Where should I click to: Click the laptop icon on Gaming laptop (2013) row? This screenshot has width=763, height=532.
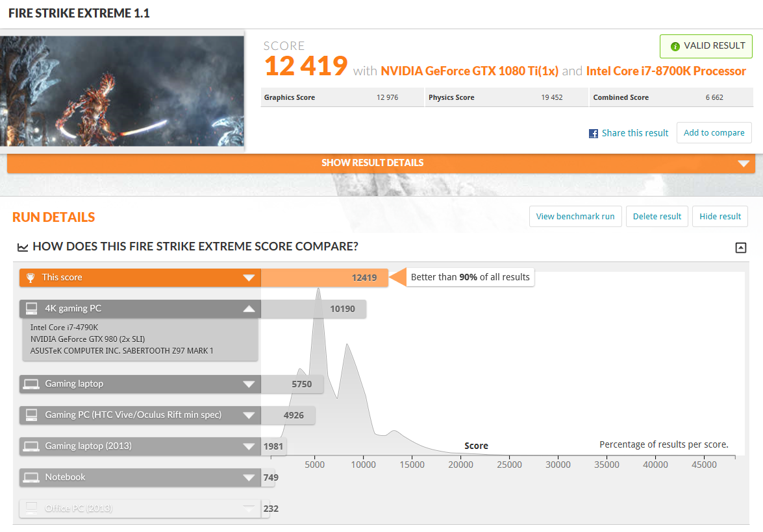point(32,446)
